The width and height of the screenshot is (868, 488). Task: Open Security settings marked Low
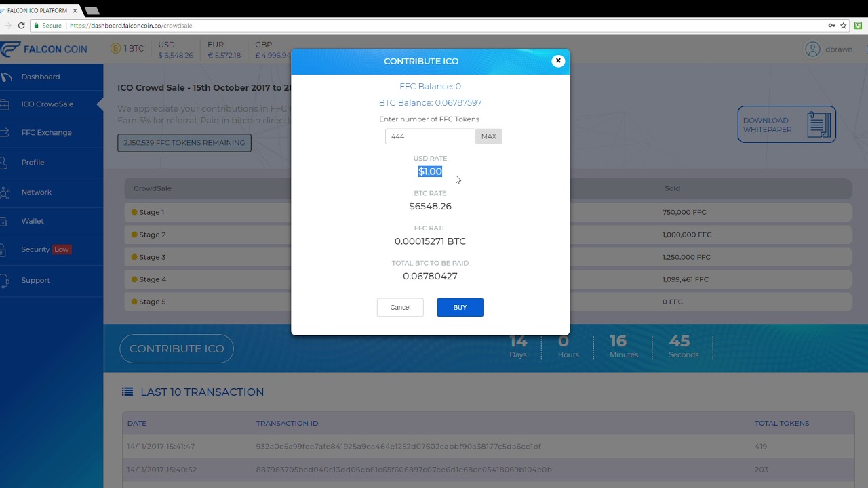point(46,249)
